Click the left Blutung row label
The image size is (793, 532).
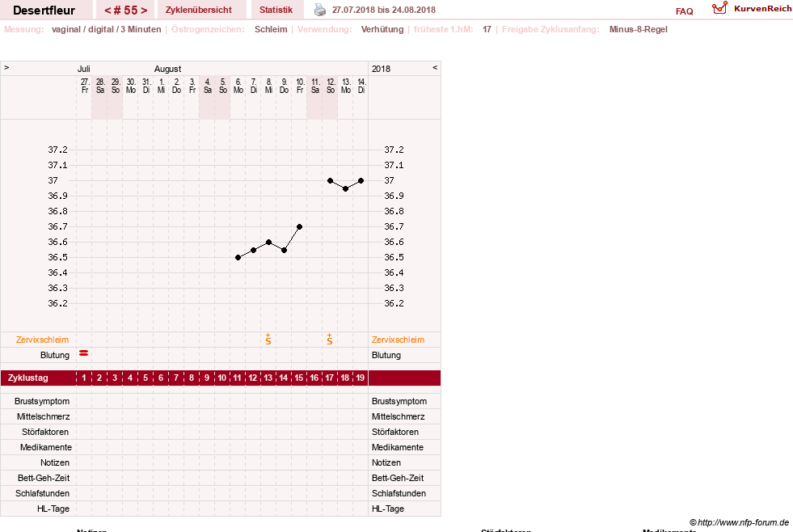55,355
